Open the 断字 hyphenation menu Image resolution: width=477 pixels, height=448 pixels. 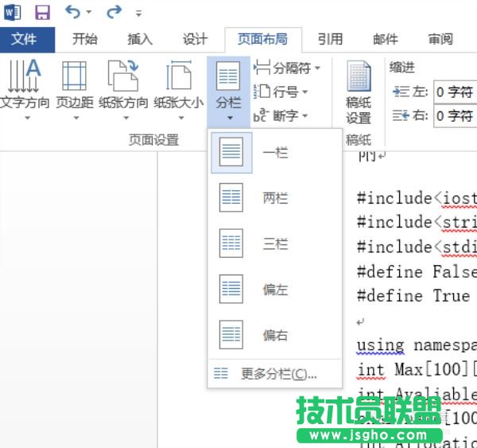[x=281, y=115]
